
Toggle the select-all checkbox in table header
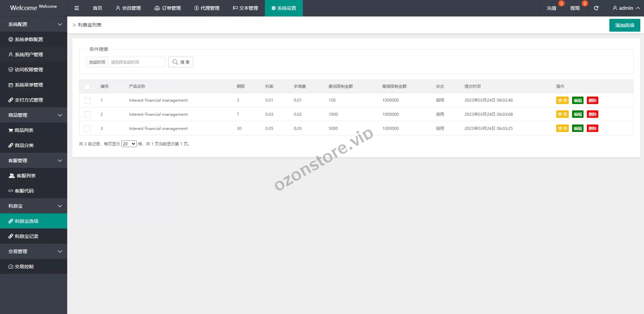coord(87,87)
